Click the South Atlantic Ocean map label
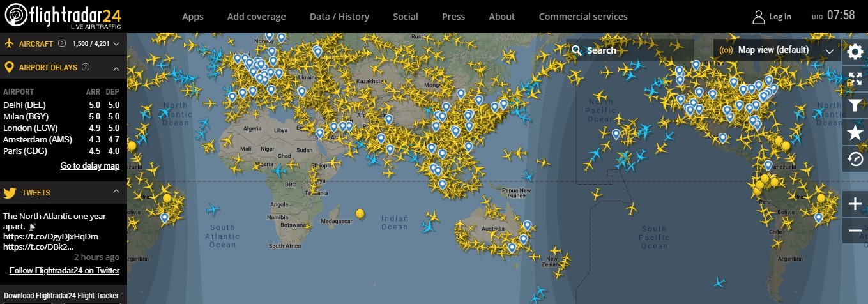The height and width of the screenshot is (304, 868). [x=222, y=236]
